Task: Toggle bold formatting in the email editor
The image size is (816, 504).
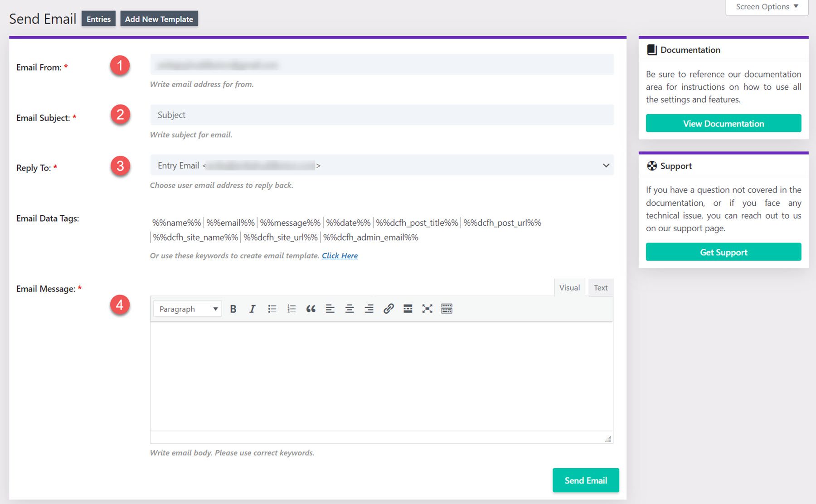Action: coord(233,309)
